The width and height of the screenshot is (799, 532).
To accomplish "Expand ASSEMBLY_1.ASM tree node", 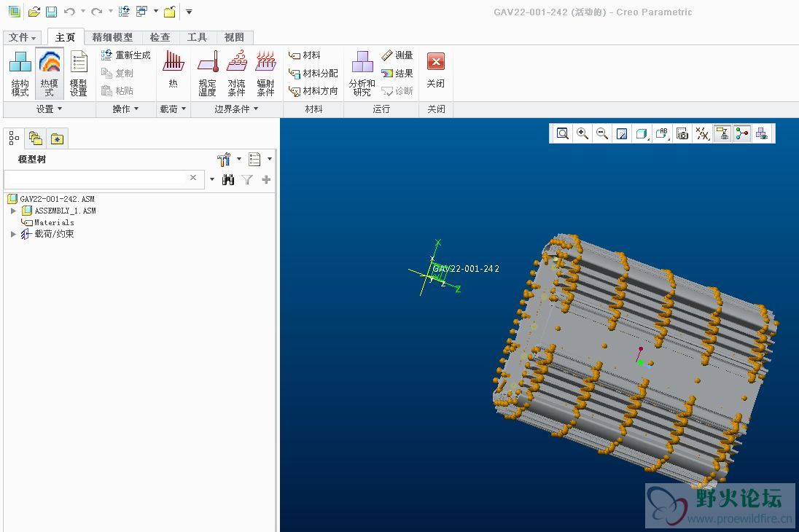I will click(x=14, y=211).
